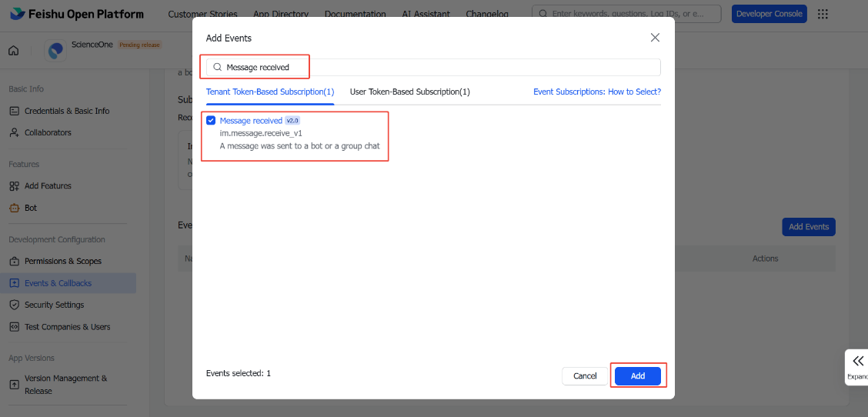Open Bot settings in sidebar
The height and width of the screenshot is (417, 868).
coord(31,208)
